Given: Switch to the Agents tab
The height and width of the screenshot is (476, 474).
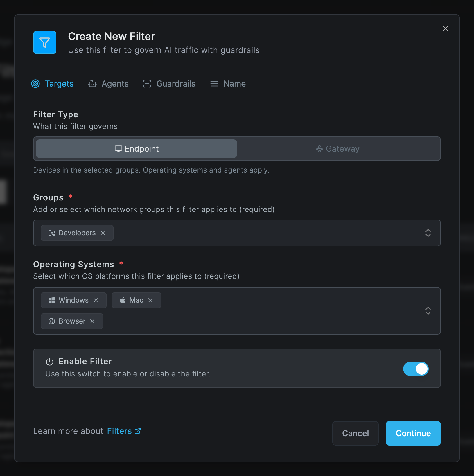Looking at the screenshot, I should coord(108,84).
